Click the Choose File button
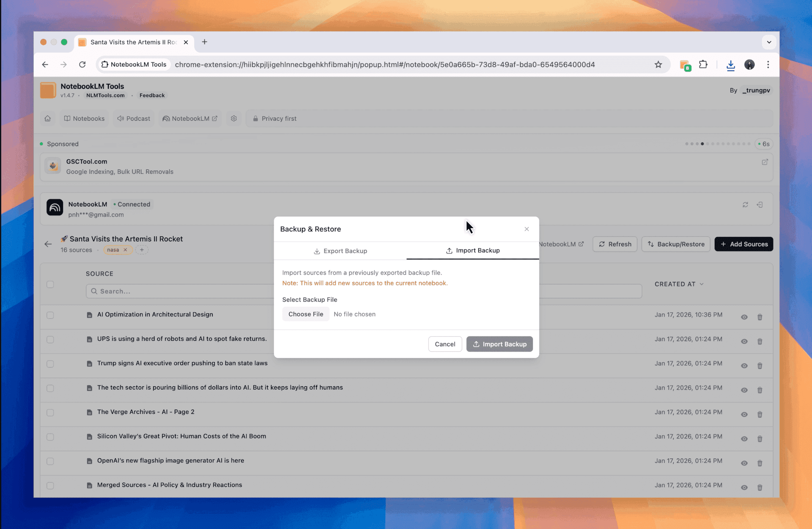This screenshot has width=812, height=529. pos(306,314)
